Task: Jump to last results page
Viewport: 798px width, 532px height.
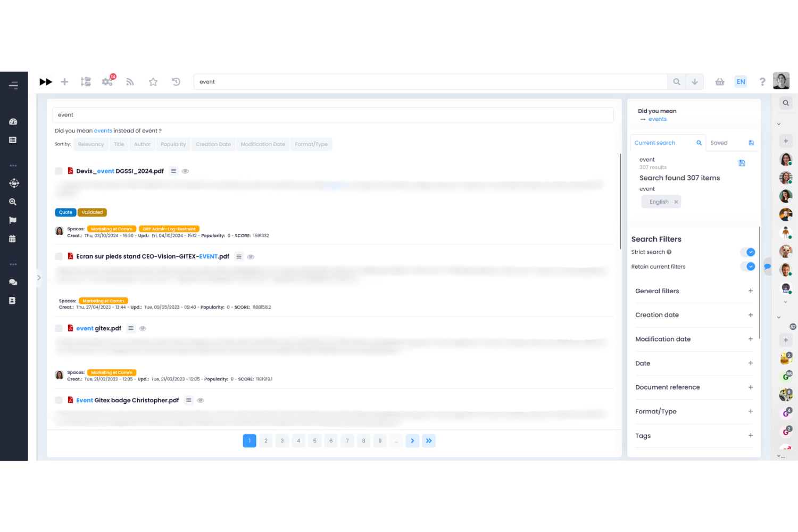Action: click(429, 440)
